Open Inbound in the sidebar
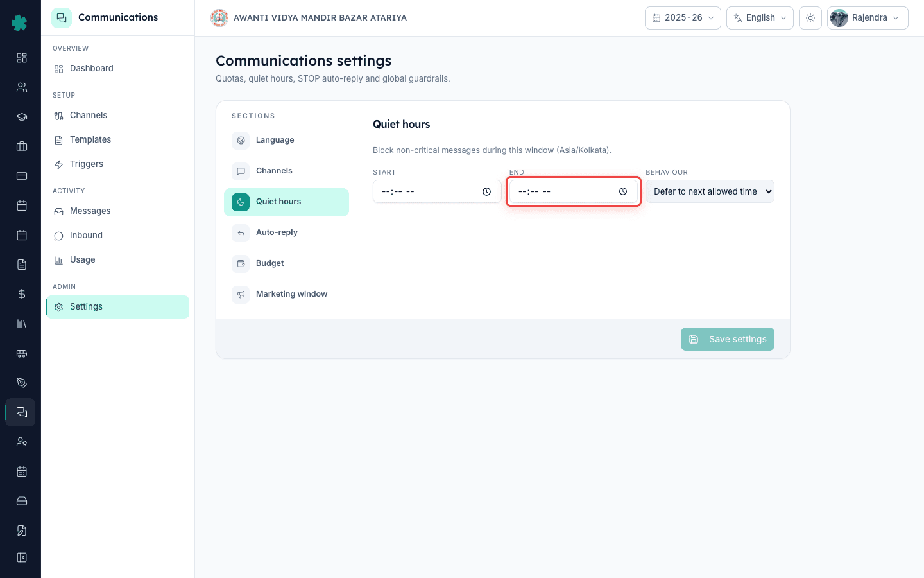This screenshot has width=924, height=578. (117, 236)
